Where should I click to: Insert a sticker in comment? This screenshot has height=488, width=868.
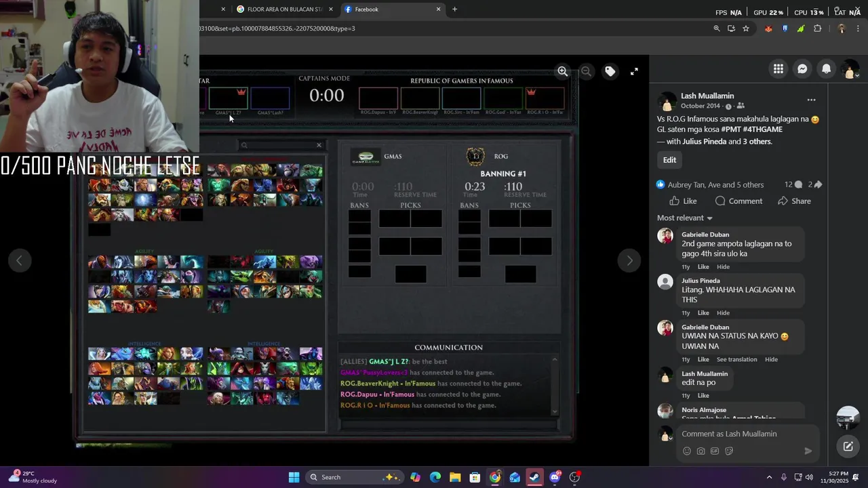pyautogui.click(x=729, y=451)
